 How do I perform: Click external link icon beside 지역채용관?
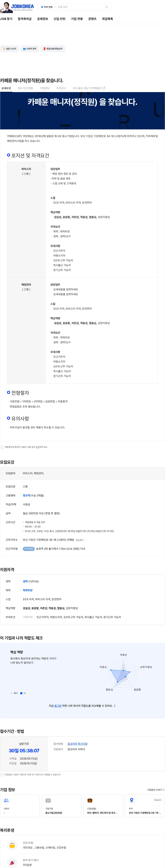tap(104, 88)
